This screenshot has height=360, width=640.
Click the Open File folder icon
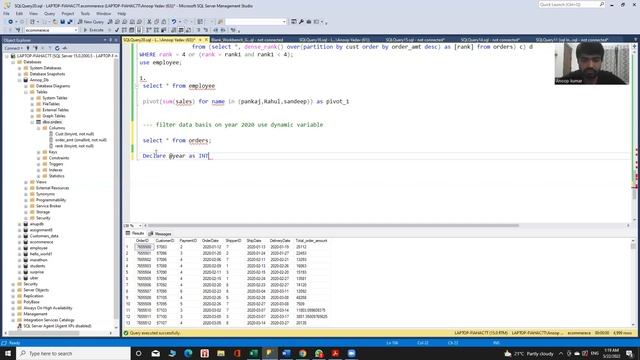coord(55,22)
